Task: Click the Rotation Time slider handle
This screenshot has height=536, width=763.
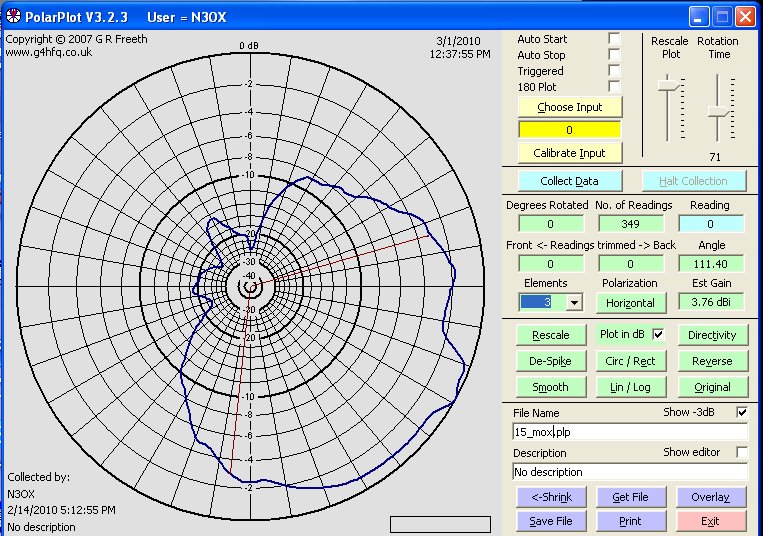Action: click(715, 111)
